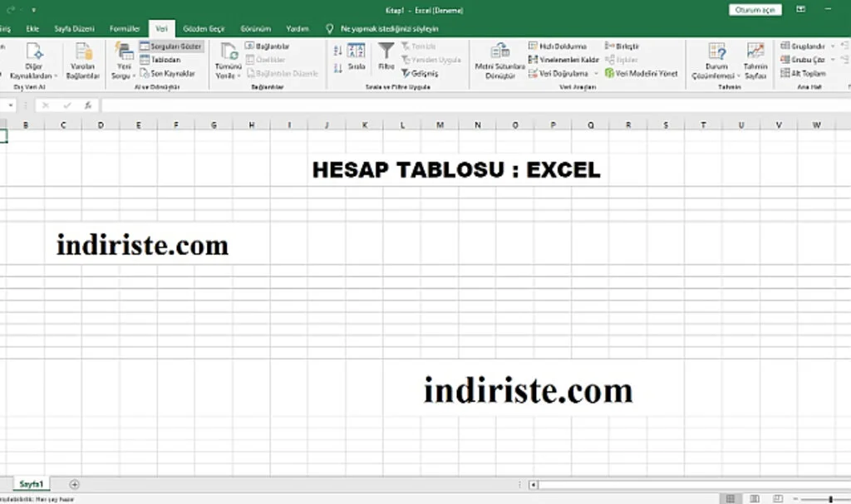The height and width of the screenshot is (504, 851).
Task: Switch to the Ekle ribbon tab
Action: (x=32, y=29)
